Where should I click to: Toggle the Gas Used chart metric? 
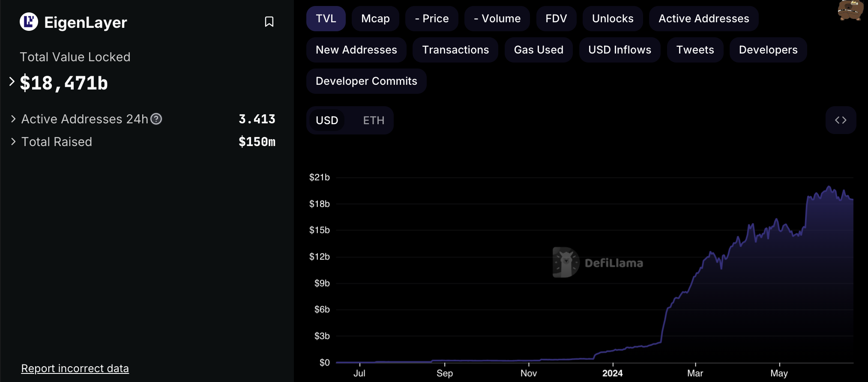pos(539,50)
